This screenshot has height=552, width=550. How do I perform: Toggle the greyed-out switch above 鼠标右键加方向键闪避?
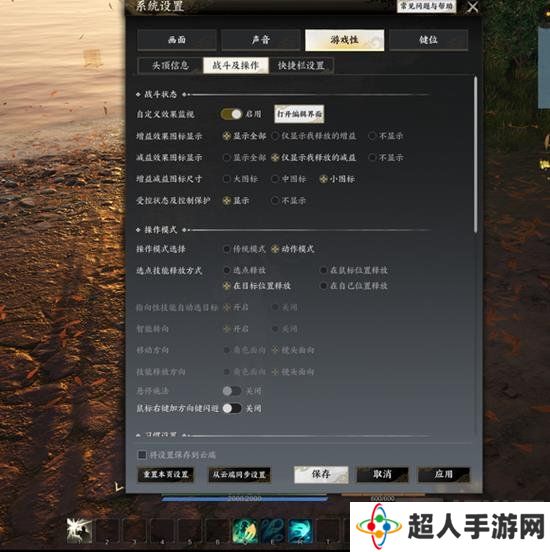[232, 391]
